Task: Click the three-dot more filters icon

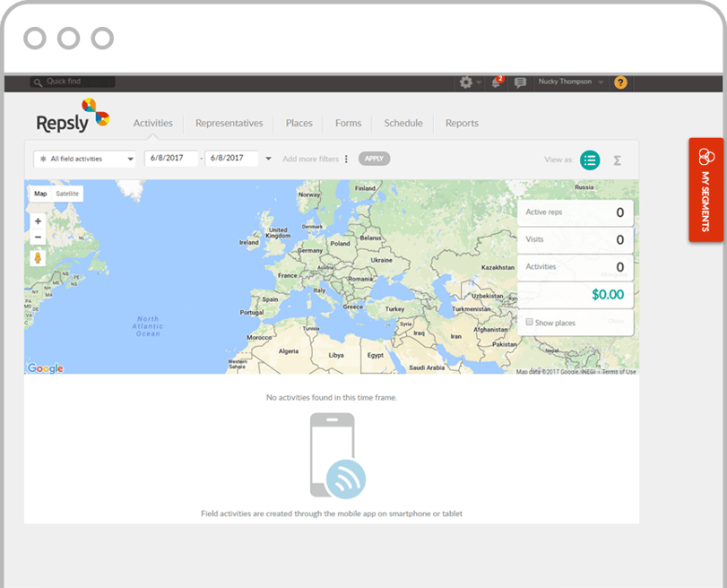Action: click(346, 159)
